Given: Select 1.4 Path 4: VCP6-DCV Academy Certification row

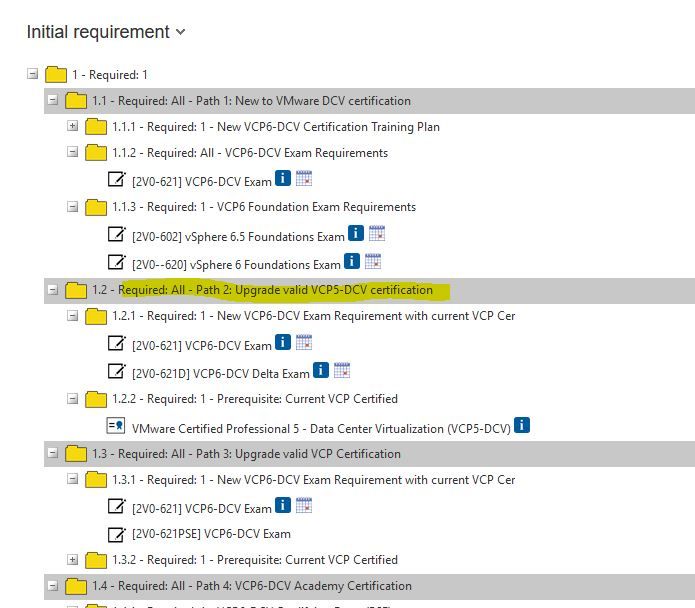Looking at the screenshot, I should [x=251, y=586].
